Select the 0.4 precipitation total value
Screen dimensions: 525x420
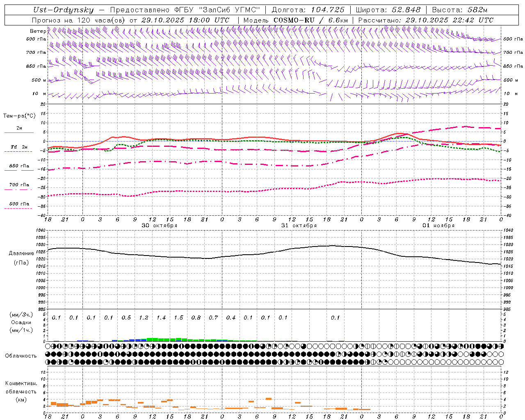(x=231, y=318)
